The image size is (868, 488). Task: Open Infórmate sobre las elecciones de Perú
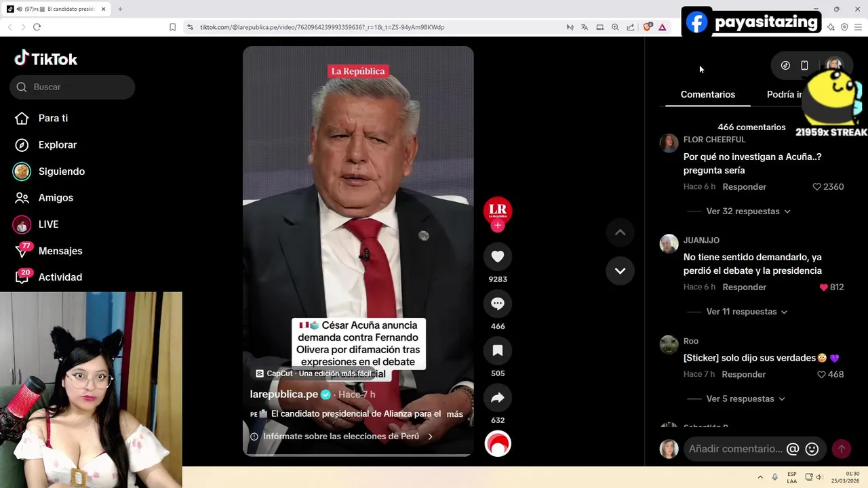click(x=342, y=436)
